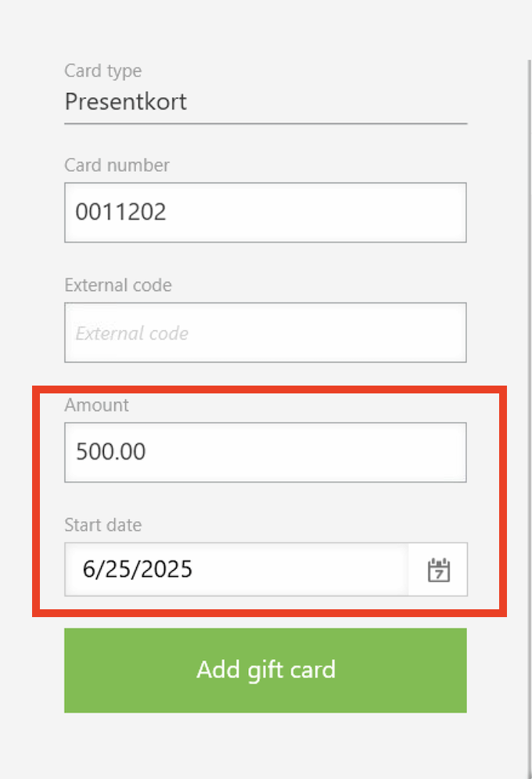Open the Start date calendar picker icon

pyautogui.click(x=439, y=570)
